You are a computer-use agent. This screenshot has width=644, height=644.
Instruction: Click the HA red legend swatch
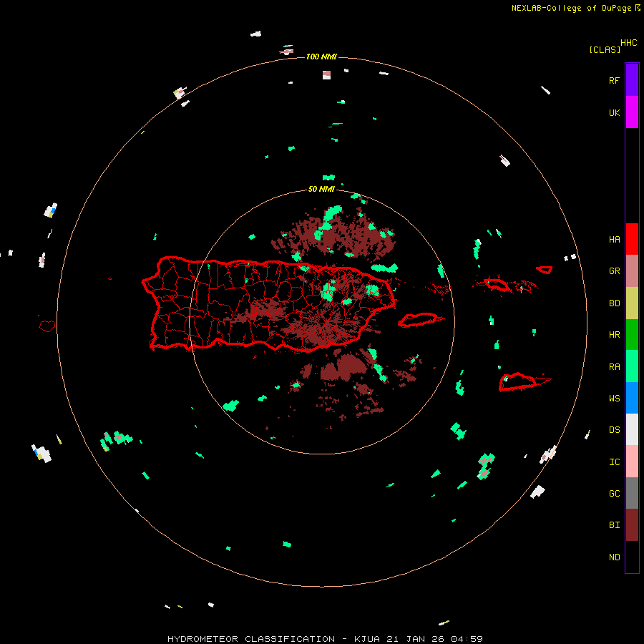tap(632, 239)
